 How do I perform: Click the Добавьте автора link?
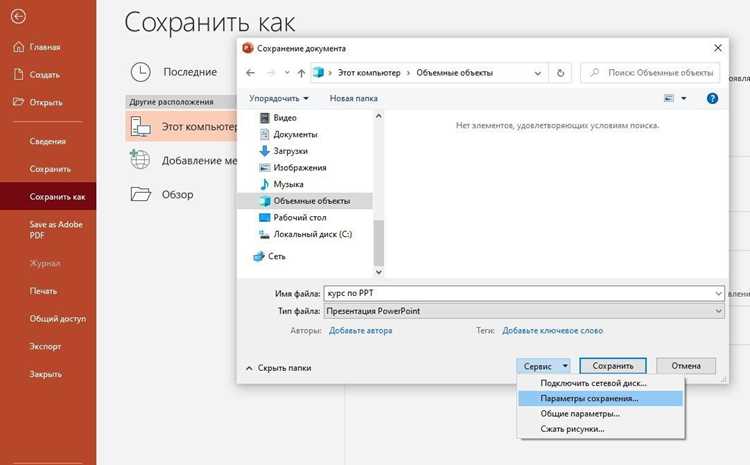point(361,331)
